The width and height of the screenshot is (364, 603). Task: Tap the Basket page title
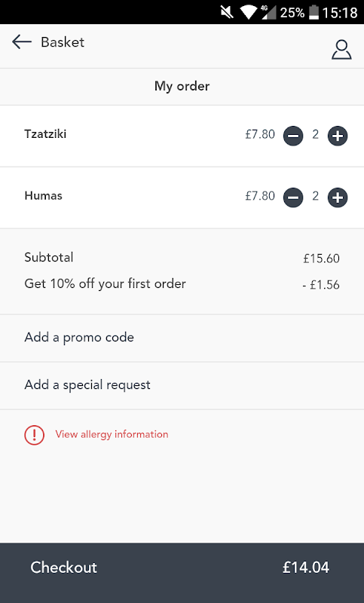(x=63, y=42)
